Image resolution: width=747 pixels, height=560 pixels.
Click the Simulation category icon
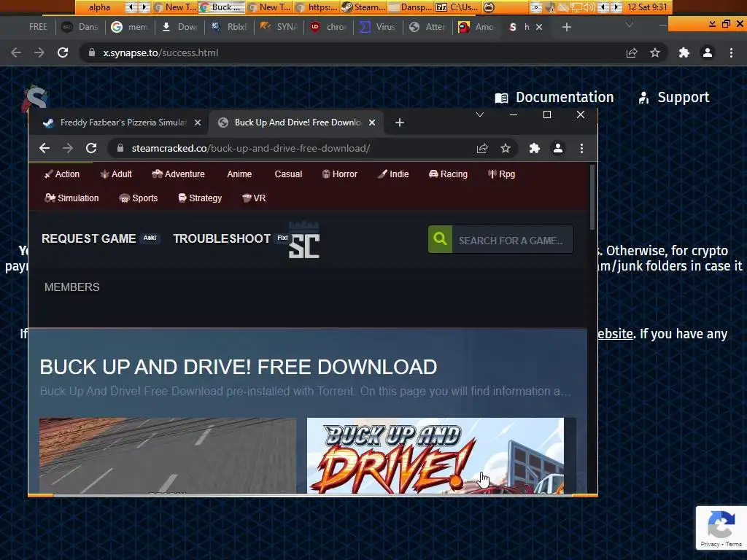[50, 198]
